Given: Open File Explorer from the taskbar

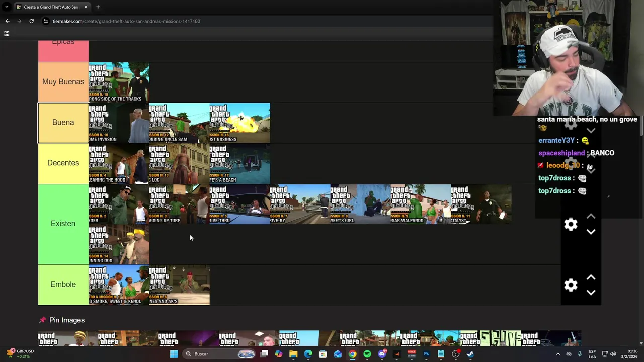Looking at the screenshot, I should point(293,354).
